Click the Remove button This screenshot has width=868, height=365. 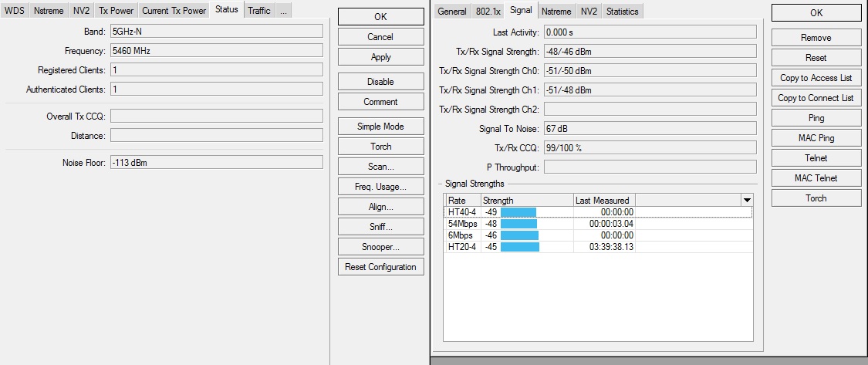pos(816,38)
